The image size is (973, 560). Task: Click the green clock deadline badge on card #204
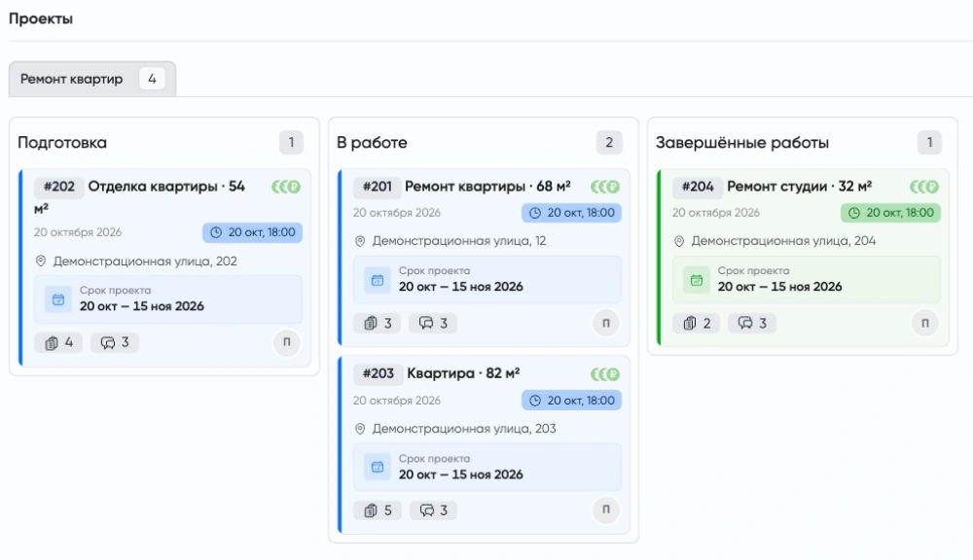point(890,213)
